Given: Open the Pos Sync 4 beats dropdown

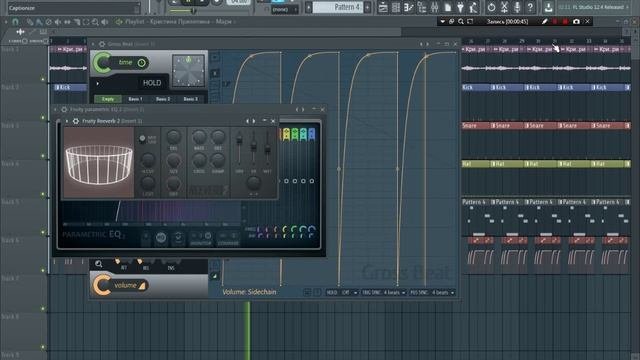Looking at the screenshot, I should tap(432, 293).
